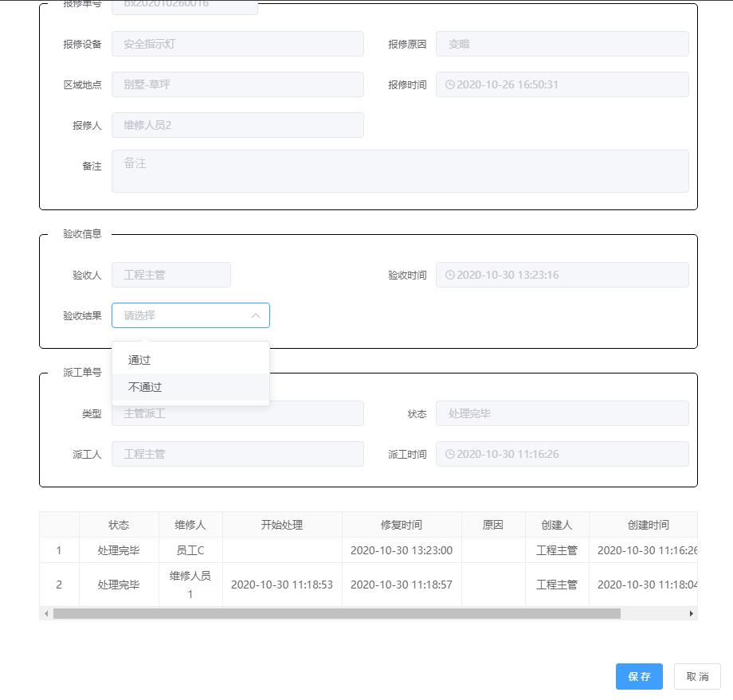Click 2020-10-30 13:23:00 repair time cell

402,550
